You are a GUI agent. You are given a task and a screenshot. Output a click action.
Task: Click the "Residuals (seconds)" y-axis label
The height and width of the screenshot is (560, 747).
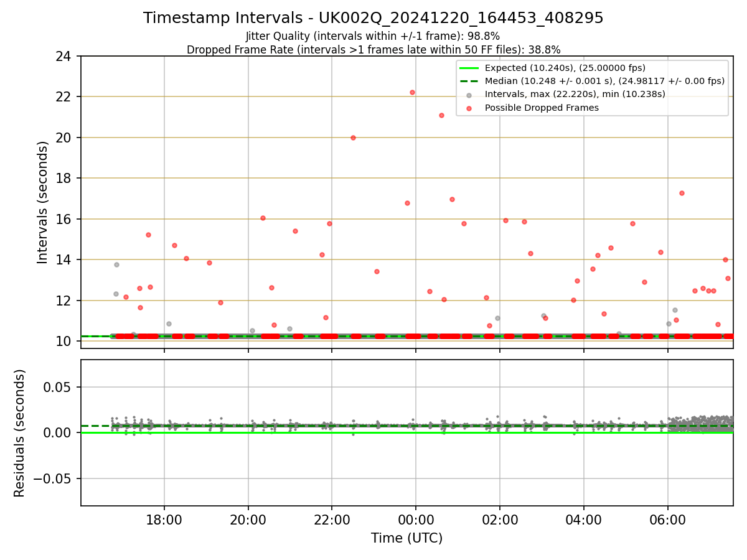[20, 433]
